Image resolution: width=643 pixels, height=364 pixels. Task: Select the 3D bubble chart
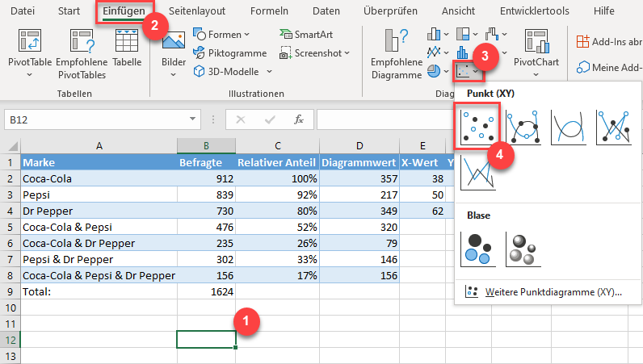(523, 249)
